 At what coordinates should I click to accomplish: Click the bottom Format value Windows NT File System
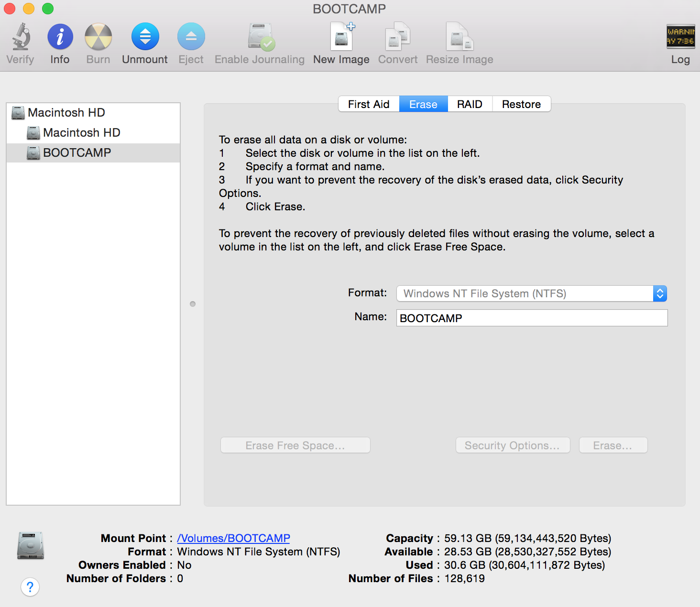tap(259, 552)
